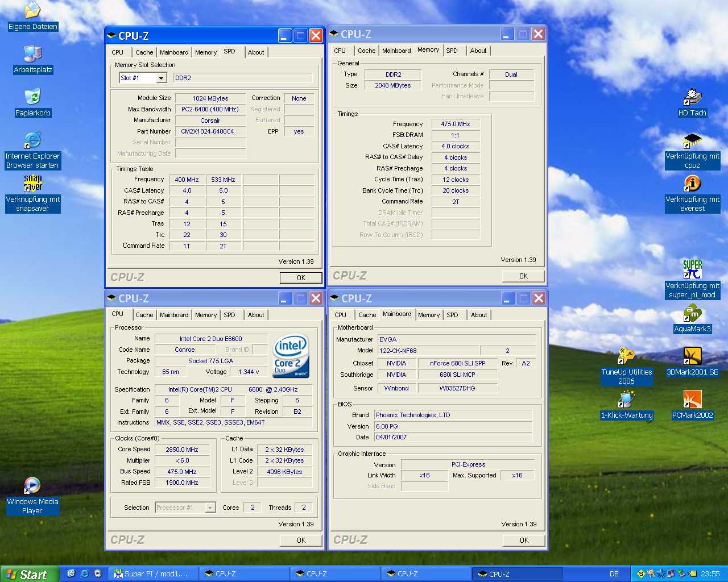728x582 pixels.
Task: Open TuneUp Utilities 2006 icon
Action: (626, 356)
